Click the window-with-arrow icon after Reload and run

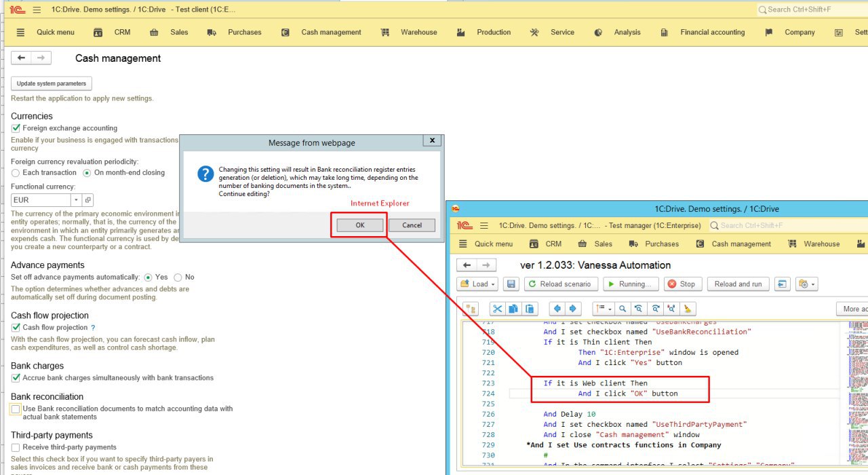point(782,284)
